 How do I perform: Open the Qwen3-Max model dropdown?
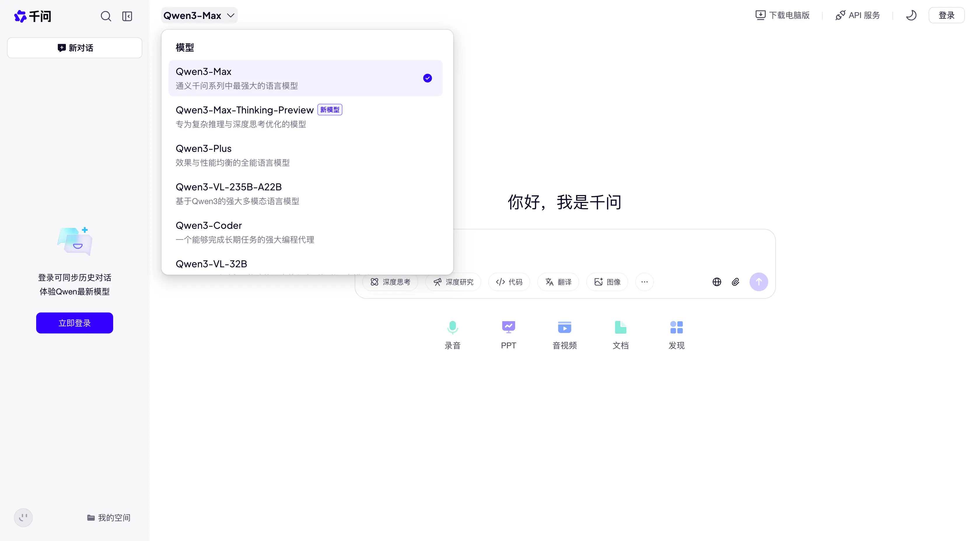pyautogui.click(x=198, y=15)
